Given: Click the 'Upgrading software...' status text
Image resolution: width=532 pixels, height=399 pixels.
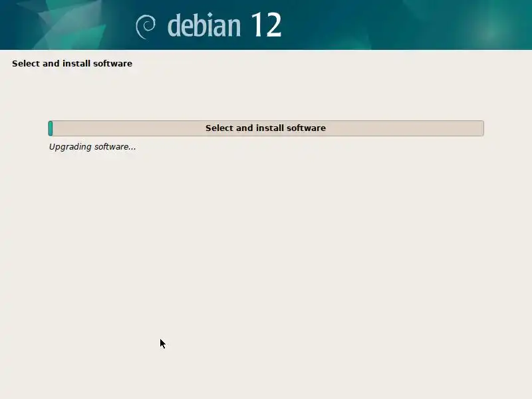Looking at the screenshot, I should point(92,147).
